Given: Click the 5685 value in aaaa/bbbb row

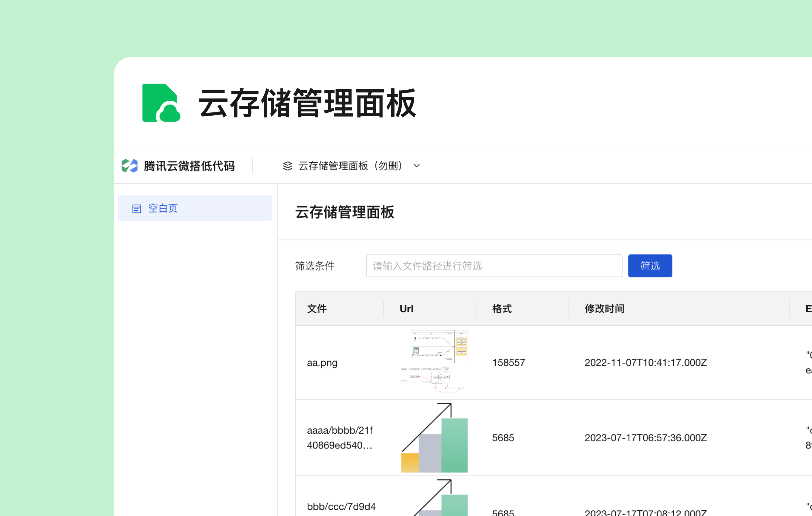Looking at the screenshot, I should (503, 438).
